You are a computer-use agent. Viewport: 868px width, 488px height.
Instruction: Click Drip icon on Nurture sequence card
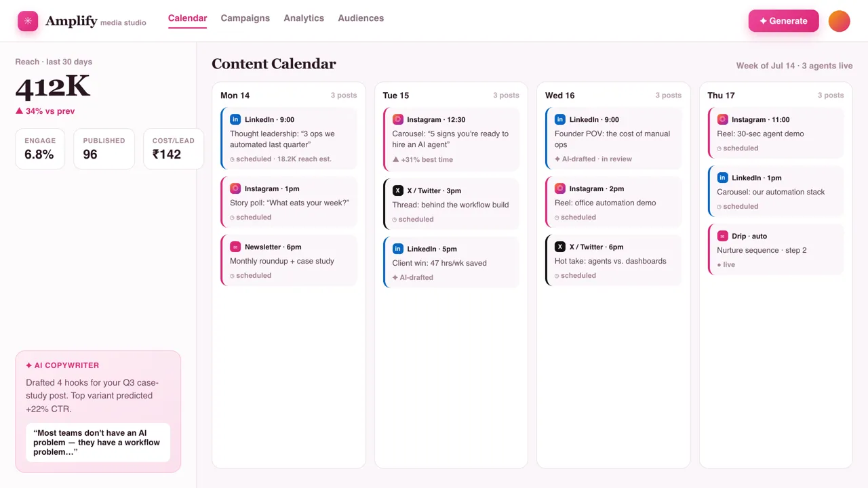[x=723, y=236]
